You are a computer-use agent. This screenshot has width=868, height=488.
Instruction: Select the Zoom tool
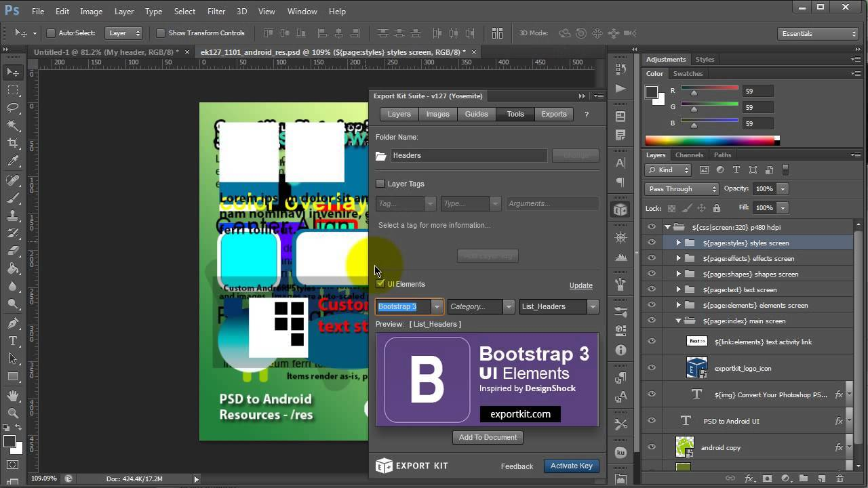(13, 413)
